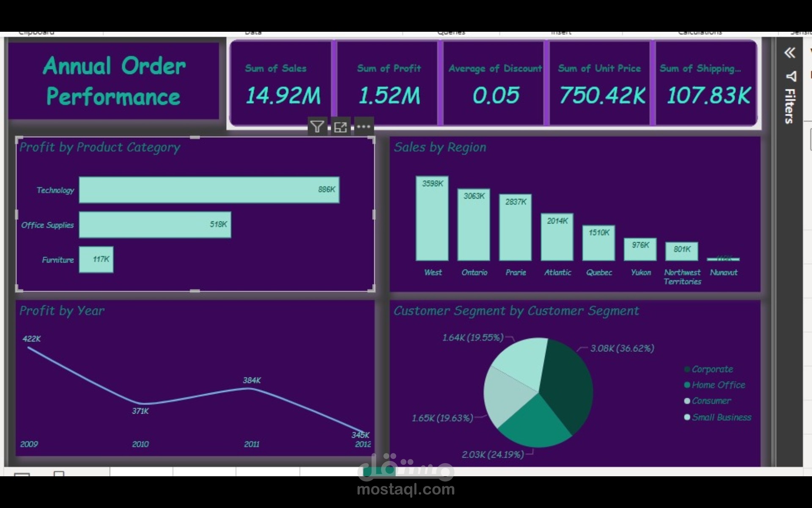Select Home Office legend entry
This screenshot has width=812, height=508.
coord(718,385)
